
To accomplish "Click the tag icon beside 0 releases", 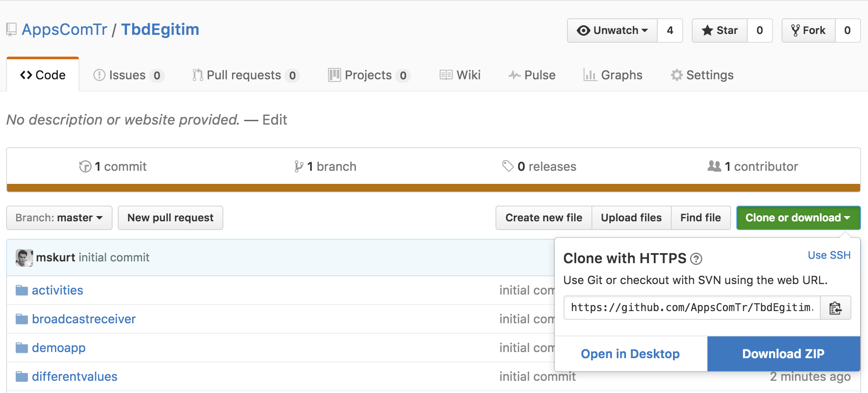I will click(x=508, y=166).
